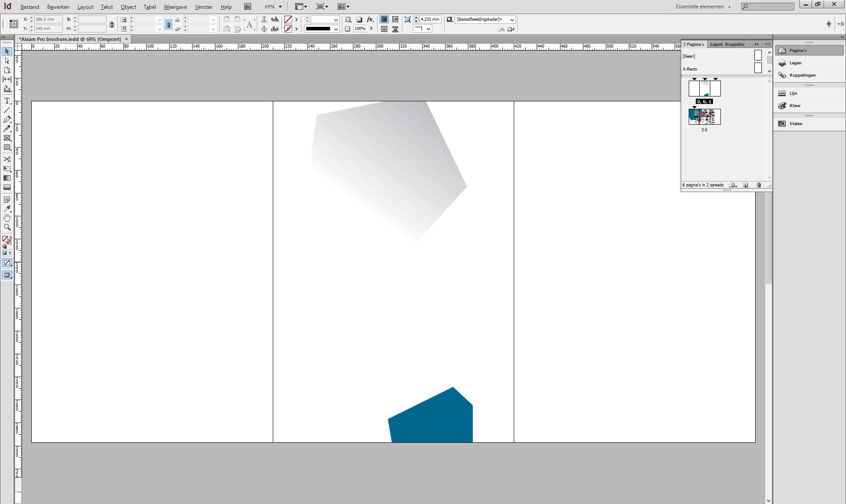Image resolution: width=846 pixels, height=504 pixels.
Task: Open the Weergave menu
Action: coord(175,7)
